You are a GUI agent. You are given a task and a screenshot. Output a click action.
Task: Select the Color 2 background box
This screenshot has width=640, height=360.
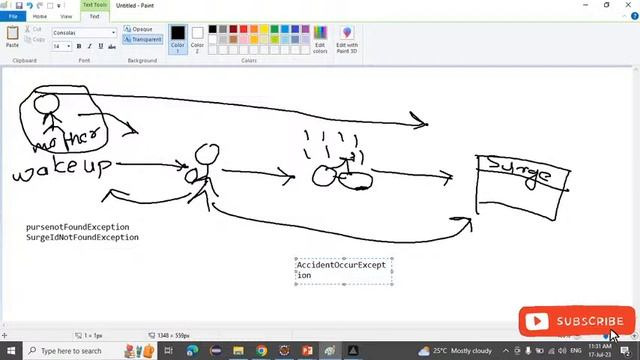click(x=197, y=39)
